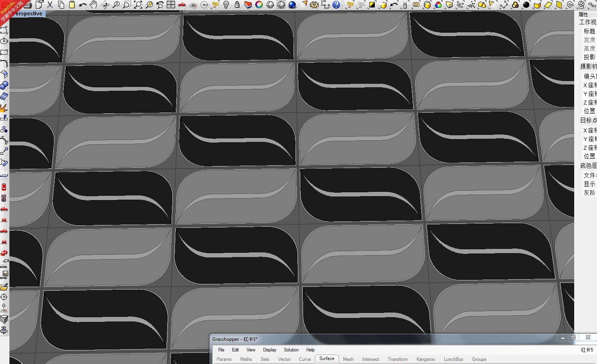Click the Shaded Viewport sphere icon
The width and height of the screenshot is (597, 364).
point(270,5)
